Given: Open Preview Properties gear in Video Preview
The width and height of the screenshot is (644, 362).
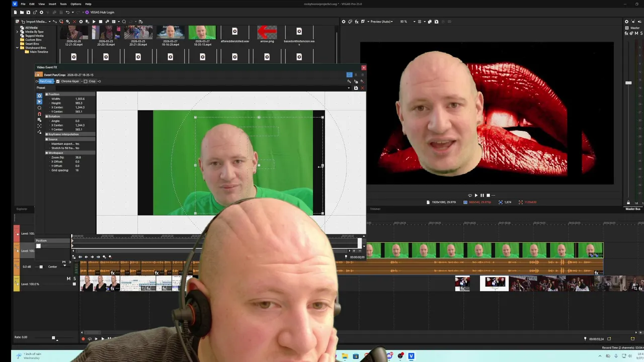Looking at the screenshot, I should point(344,22).
